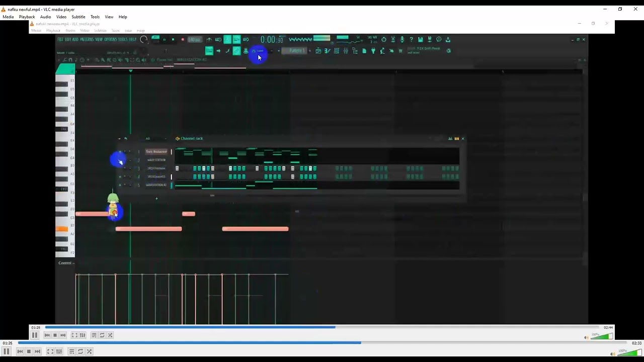Viewport: 644px width, 362px height.
Task: Click the arrow left of Pattern 1
Action: tap(278, 51)
